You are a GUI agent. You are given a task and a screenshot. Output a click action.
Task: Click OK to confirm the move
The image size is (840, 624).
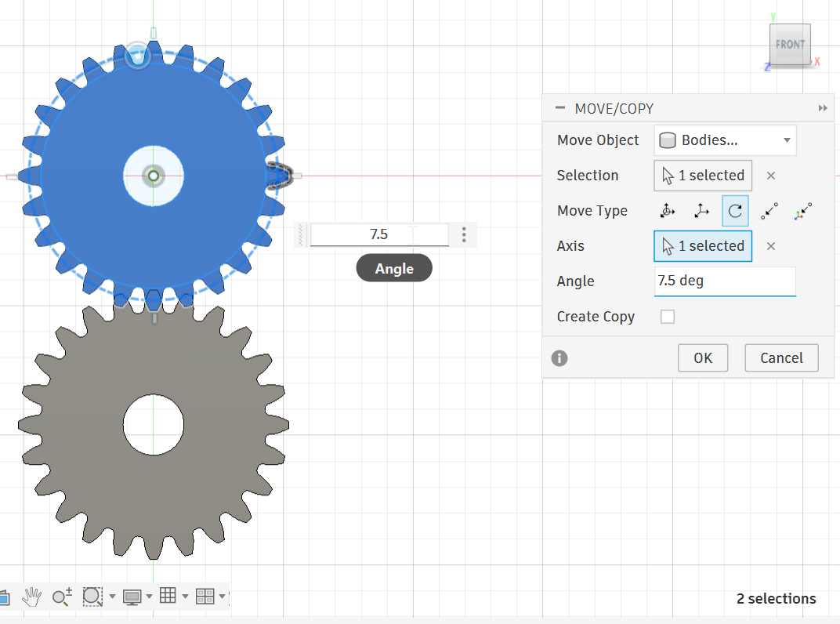tap(703, 358)
